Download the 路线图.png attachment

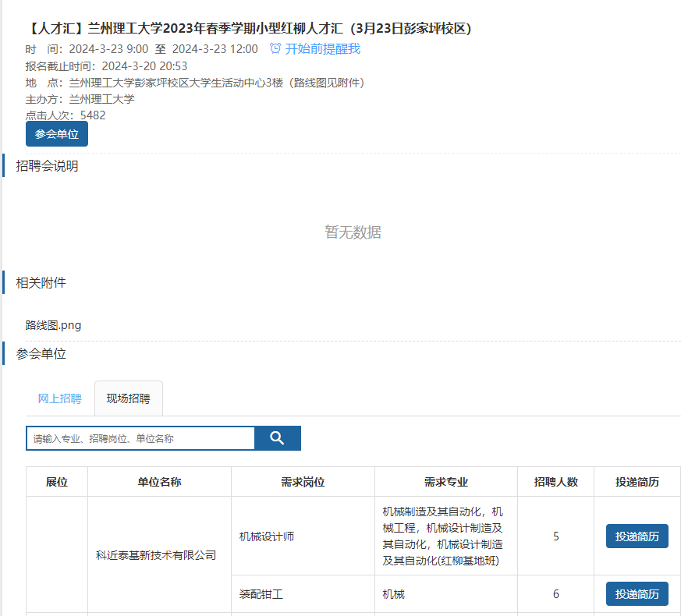point(53,325)
